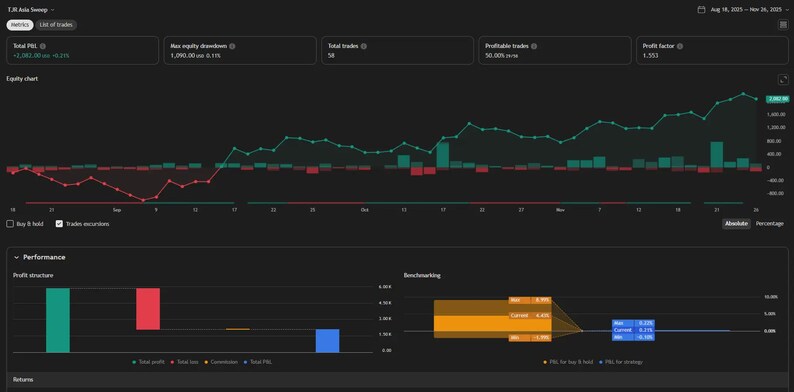Click the green Total profit bar

[x=58, y=320]
